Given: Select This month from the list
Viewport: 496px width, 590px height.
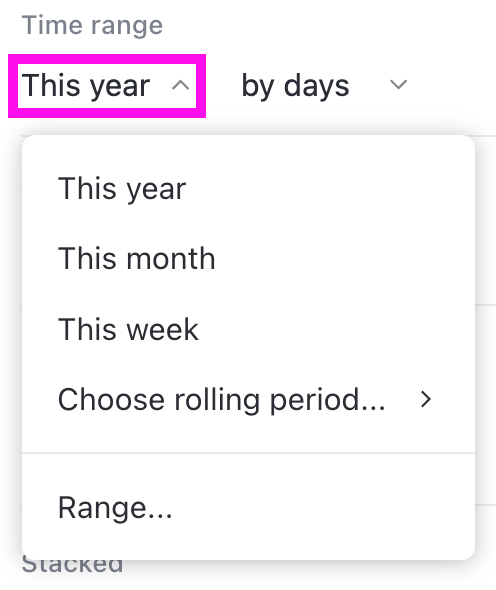Looking at the screenshot, I should 248,259.
